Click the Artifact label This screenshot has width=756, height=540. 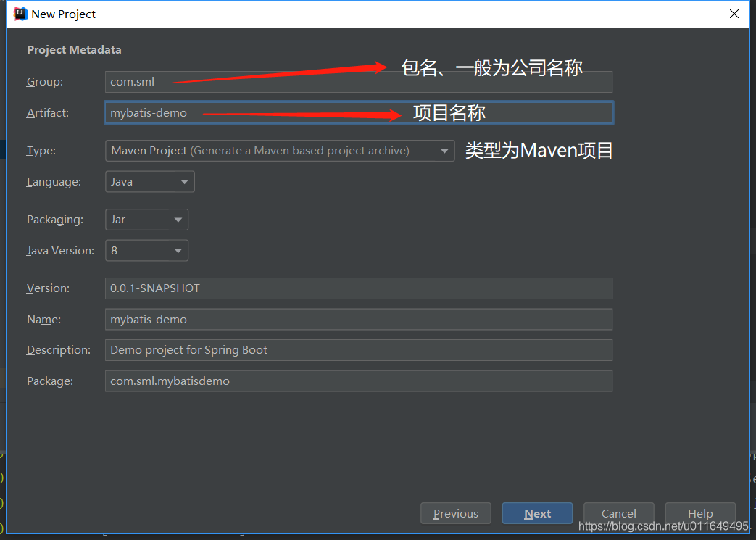48,113
